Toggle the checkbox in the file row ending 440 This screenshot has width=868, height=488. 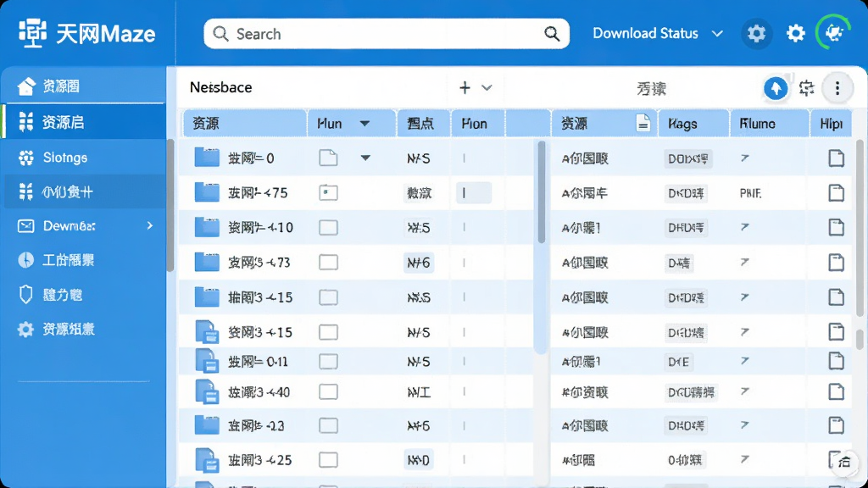328,392
